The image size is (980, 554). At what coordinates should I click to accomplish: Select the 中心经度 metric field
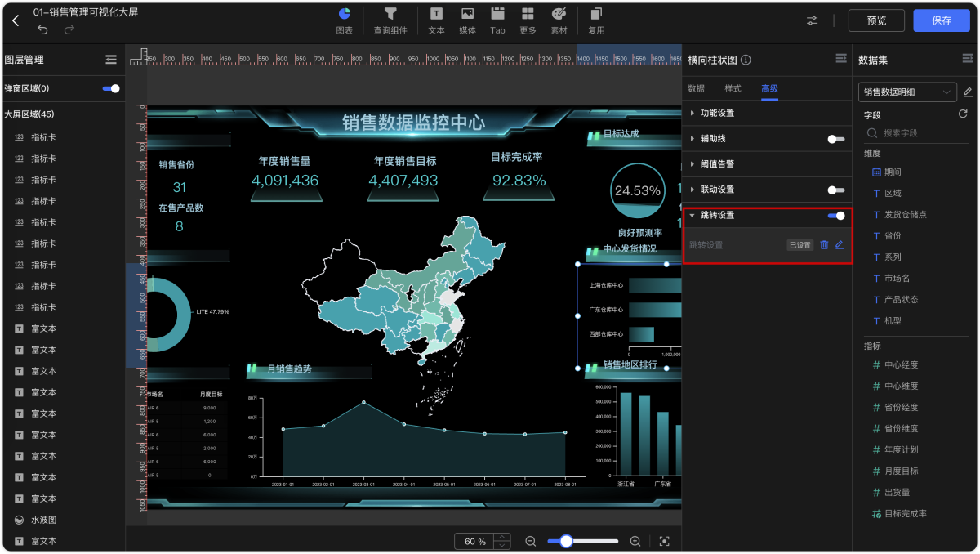pos(901,364)
